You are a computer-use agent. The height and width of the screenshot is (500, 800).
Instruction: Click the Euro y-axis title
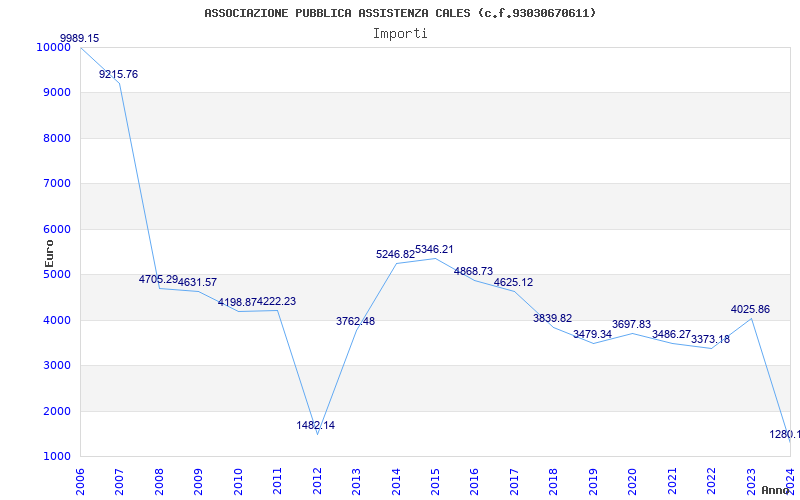pos(49,254)
